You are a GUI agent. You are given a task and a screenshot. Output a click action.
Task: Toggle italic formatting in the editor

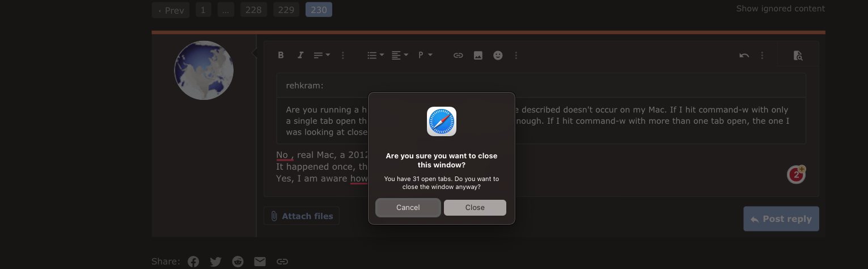(x=300, y=55)
